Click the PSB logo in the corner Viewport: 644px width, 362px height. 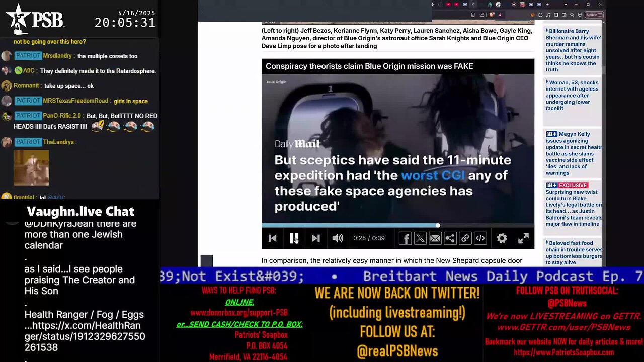[35, 19]
